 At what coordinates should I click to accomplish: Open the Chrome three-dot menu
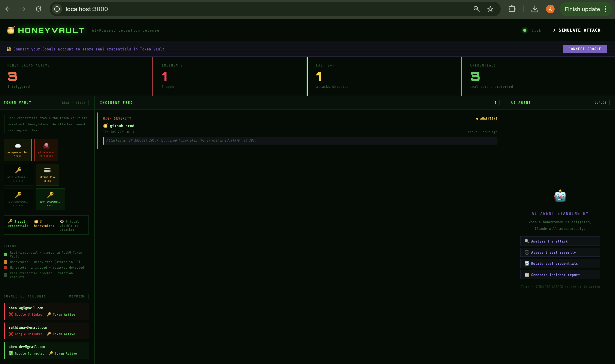click(x=606, y=9)
